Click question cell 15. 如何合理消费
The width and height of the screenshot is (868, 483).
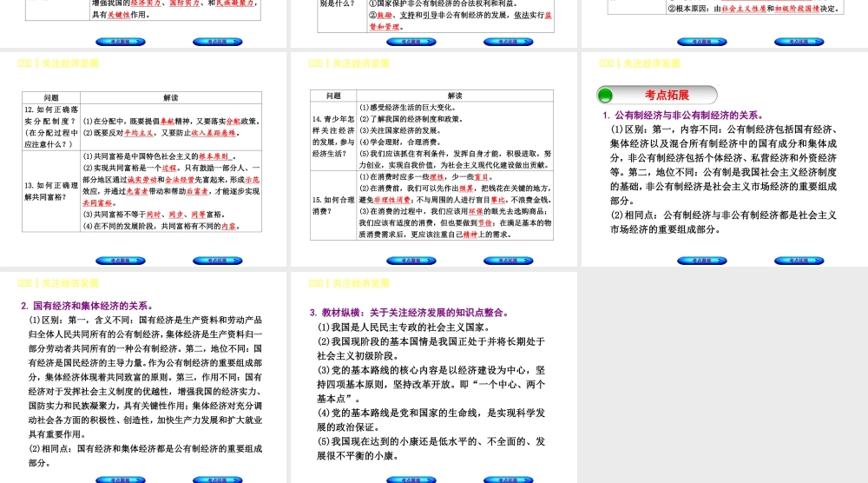(x=333, y=206)
